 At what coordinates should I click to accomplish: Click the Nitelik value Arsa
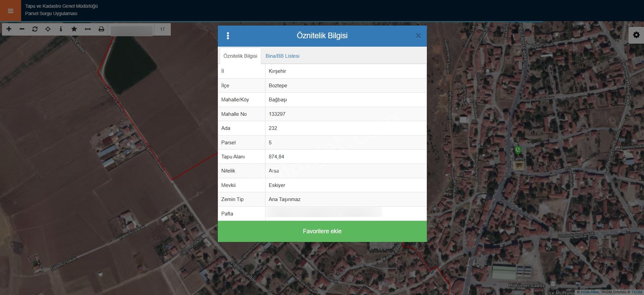(x=274, y=171)
